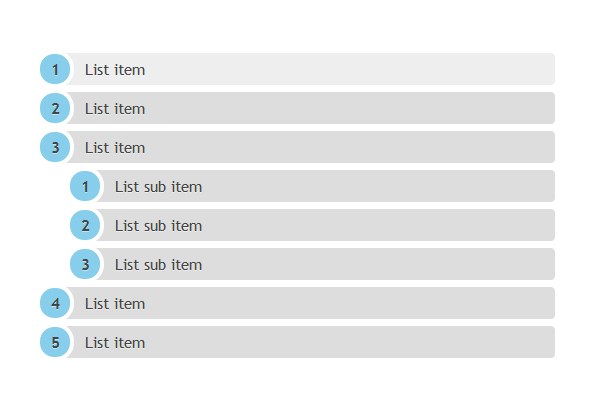Click blue circle numbered 2 in main list
Viewport: 600px width, 400px height.
[x=55, y=108]
